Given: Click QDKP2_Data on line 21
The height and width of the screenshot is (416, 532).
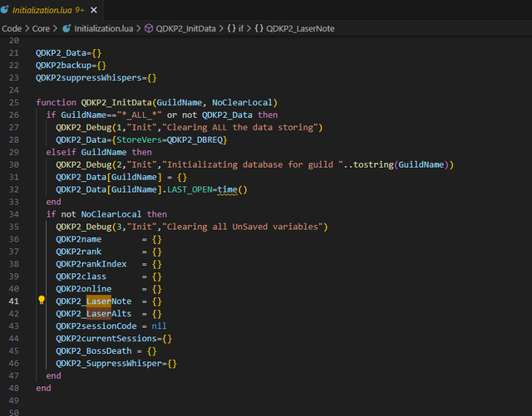Looking at the screenshot, I should coord(61,53).
